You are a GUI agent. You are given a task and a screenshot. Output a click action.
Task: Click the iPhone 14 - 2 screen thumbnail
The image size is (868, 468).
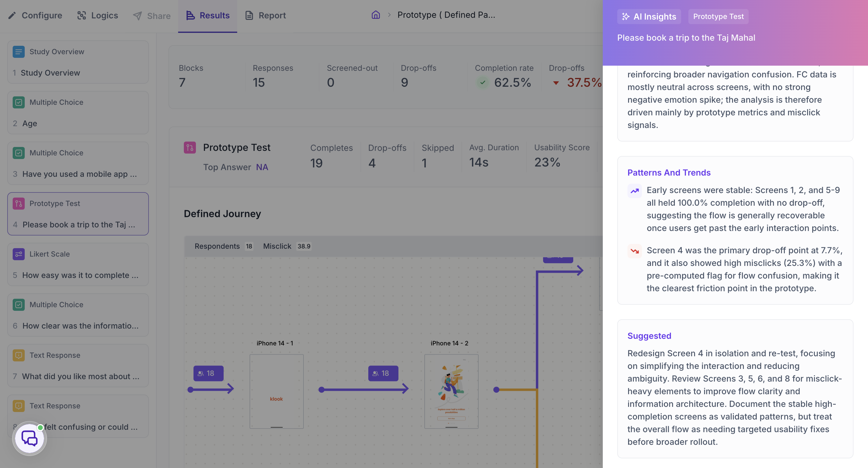click(x=451, y=391)
